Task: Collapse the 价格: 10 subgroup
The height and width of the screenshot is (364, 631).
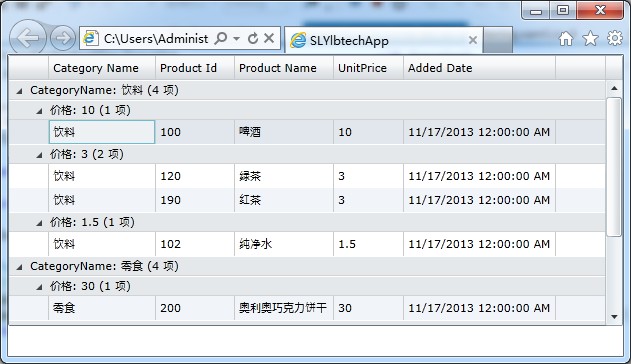Action: pos(39,111)
